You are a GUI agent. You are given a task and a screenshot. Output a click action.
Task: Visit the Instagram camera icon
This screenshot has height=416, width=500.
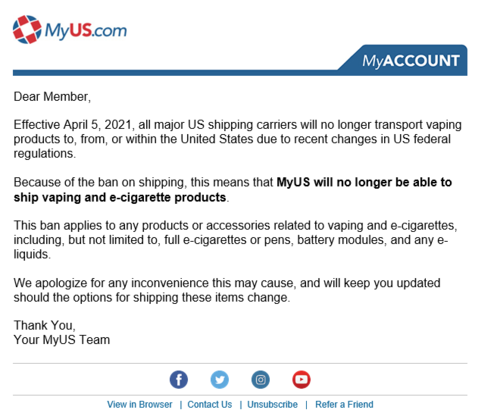pyautogui.click(x=260, y=379)
